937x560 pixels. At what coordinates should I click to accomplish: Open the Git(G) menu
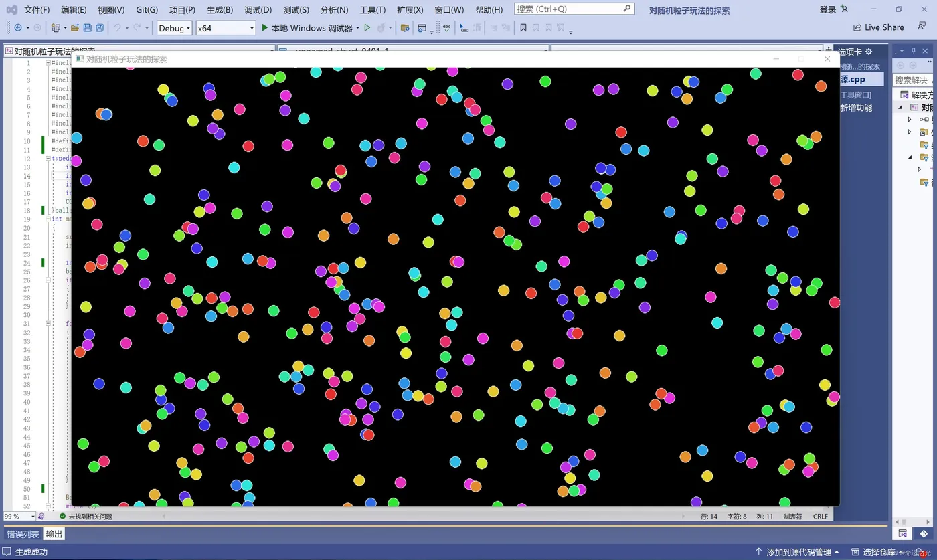tap(147, 10)
